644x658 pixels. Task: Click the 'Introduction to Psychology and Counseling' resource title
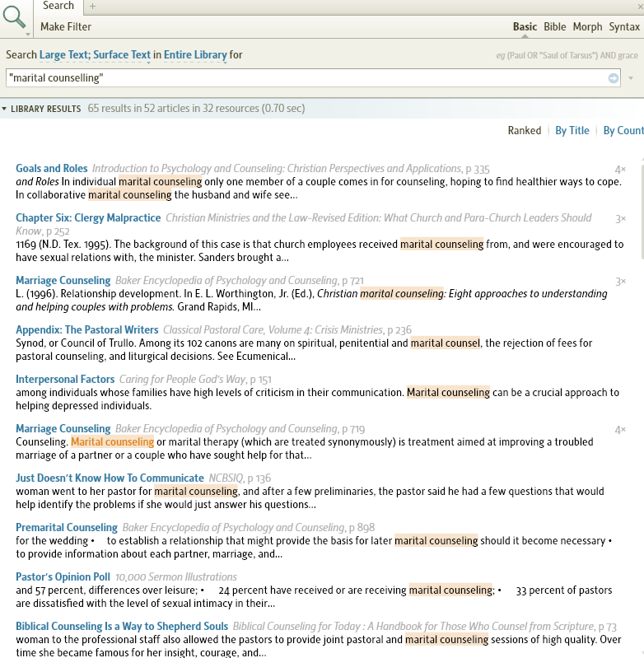(277, 169)
